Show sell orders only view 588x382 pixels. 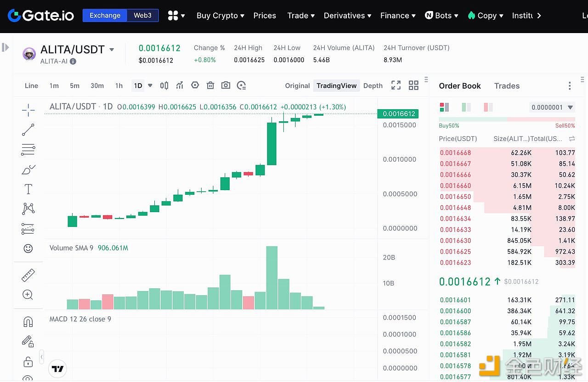[x=488, y=107]
